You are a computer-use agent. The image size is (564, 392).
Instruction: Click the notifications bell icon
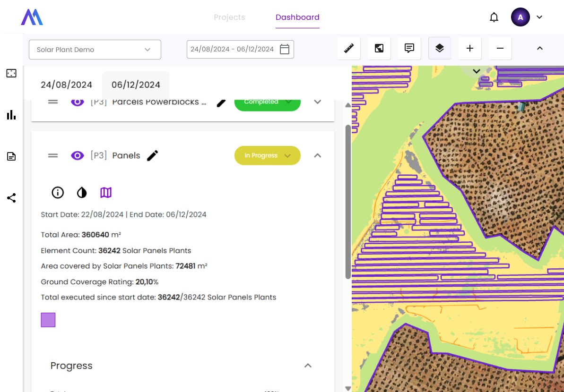coord(494,17)
